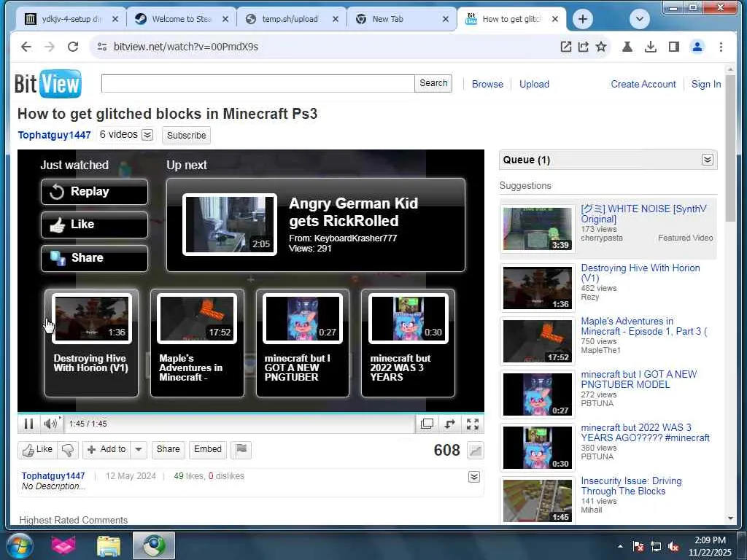Open the tab search dropdown arrow
Viewport: 747px width, 560px height.
tap(639, 19)
